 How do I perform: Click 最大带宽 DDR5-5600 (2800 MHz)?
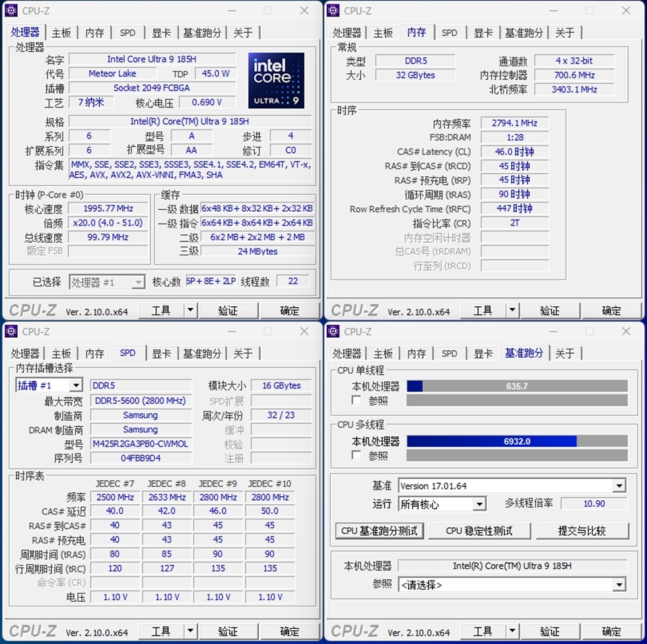coord(141,401)
